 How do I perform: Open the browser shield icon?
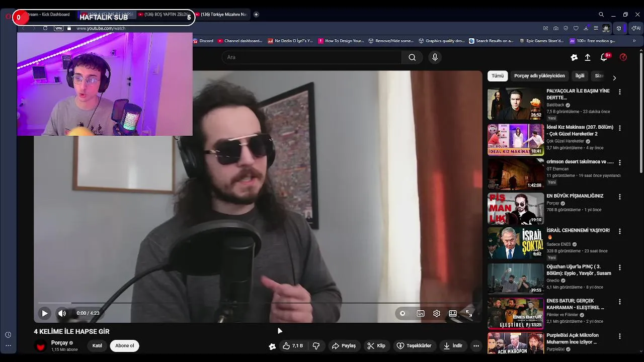(x=566, y=28)
